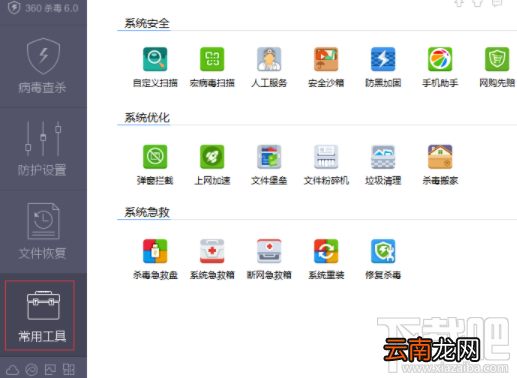
Task: Go to 文件恢复 file recovery section
Action: (x=43, y=231)
